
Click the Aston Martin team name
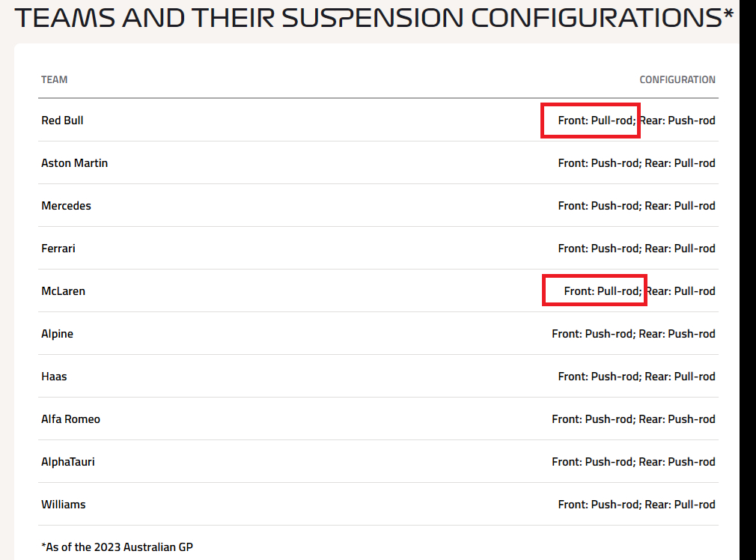(74, 162)
